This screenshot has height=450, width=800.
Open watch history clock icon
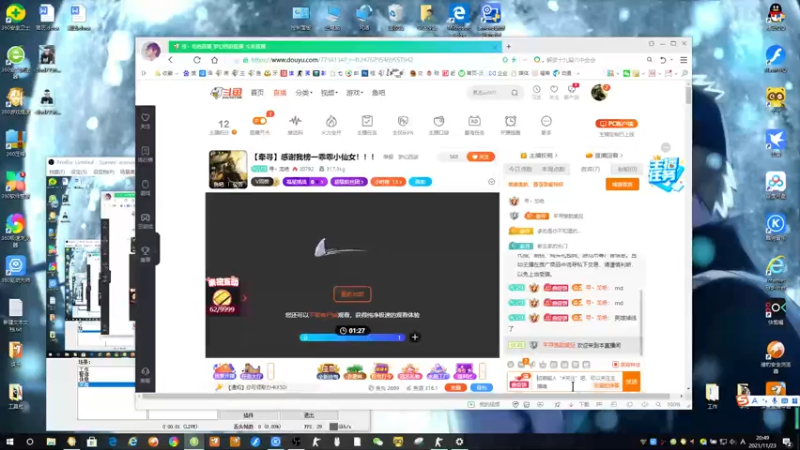click(x=537, y=90)
